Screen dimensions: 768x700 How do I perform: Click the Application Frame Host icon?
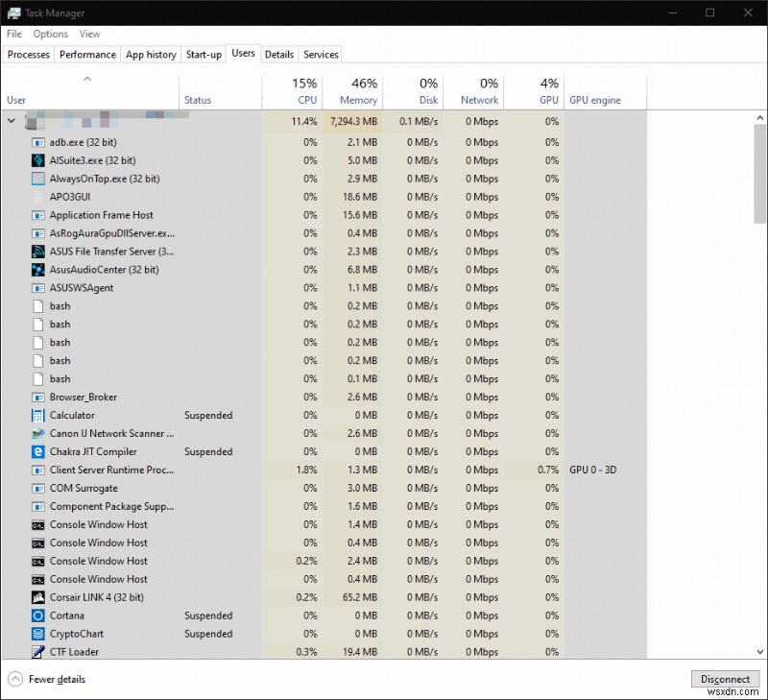coord(38,215)
